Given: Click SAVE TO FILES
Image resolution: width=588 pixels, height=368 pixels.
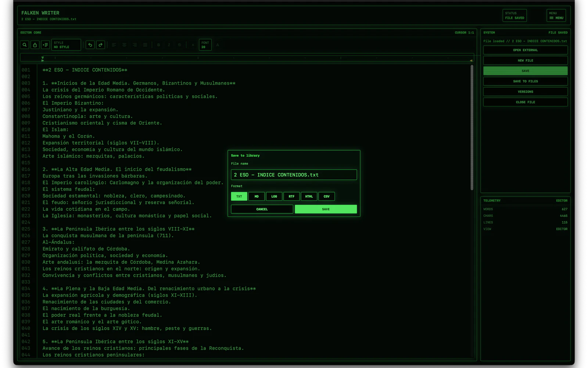Looking at the screenshot, I should tap(526, 81).
